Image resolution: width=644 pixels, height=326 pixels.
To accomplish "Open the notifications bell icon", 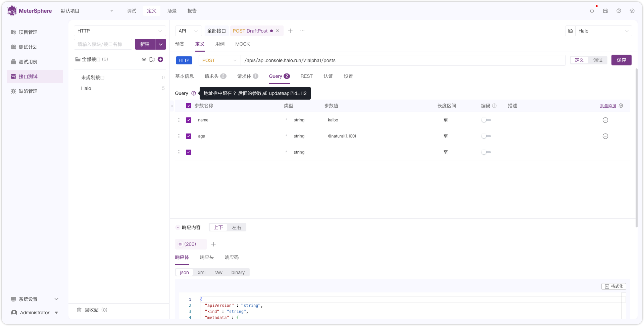I will click(592, 11).
